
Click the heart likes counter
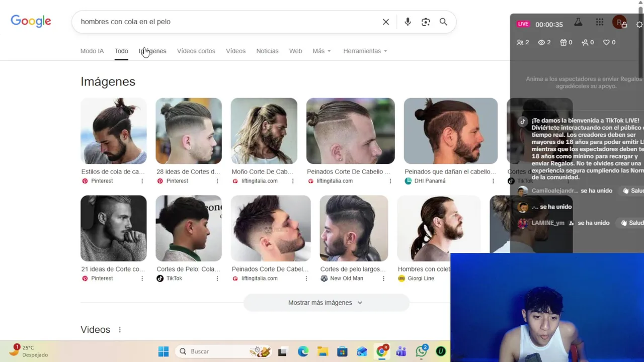pyautogui.click(x=609, y=42)
